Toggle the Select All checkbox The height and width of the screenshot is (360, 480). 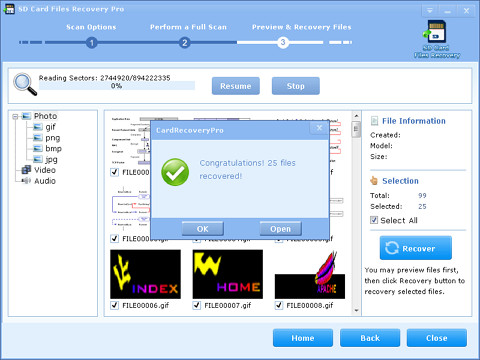[374, 220]
